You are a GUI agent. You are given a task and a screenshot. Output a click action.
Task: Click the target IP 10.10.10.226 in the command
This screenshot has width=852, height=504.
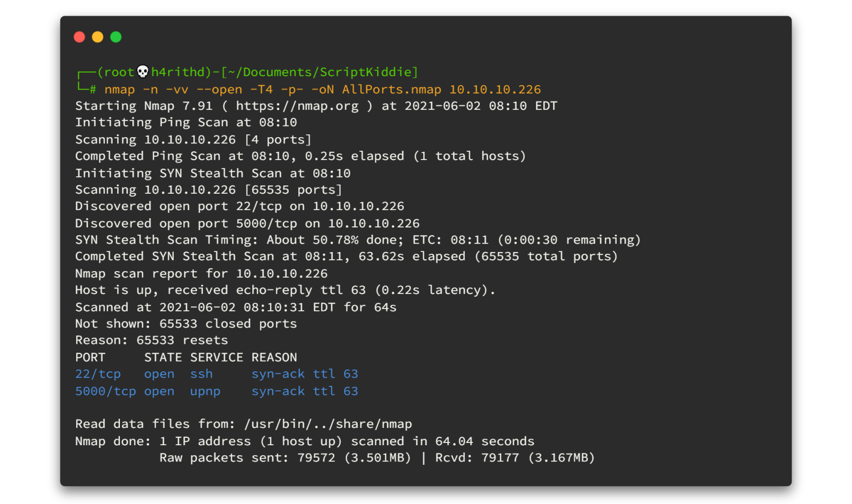(x=495, y=90)
